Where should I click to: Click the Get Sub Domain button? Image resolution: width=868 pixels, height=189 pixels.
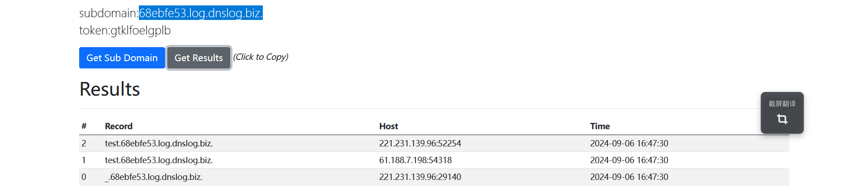coord(122,58)
